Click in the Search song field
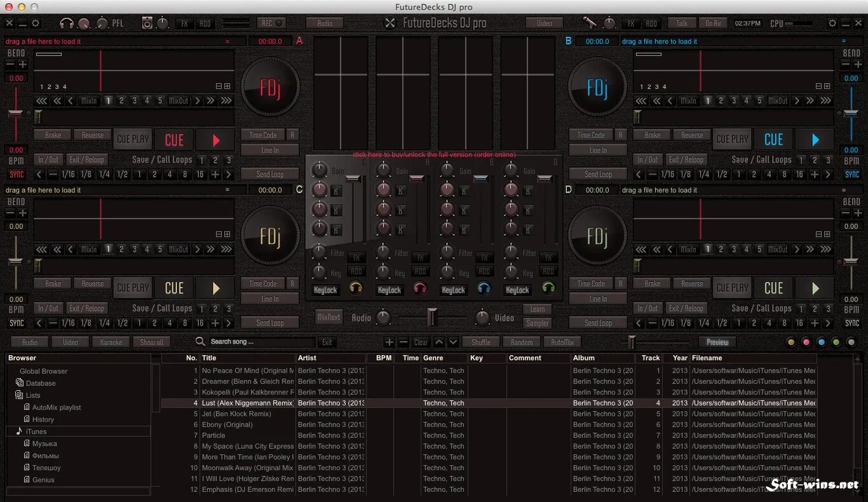This screenshot has height=502, width=868. click(261, 342)
